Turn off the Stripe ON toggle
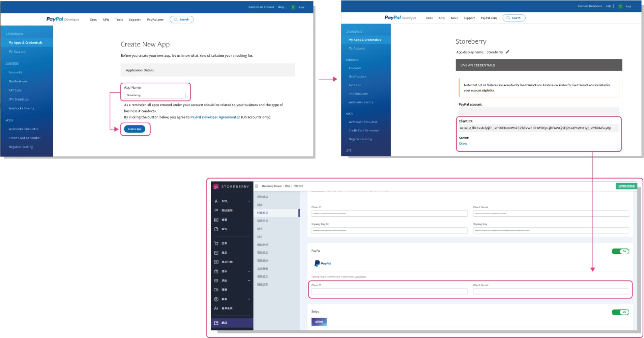 click(620, 312)
